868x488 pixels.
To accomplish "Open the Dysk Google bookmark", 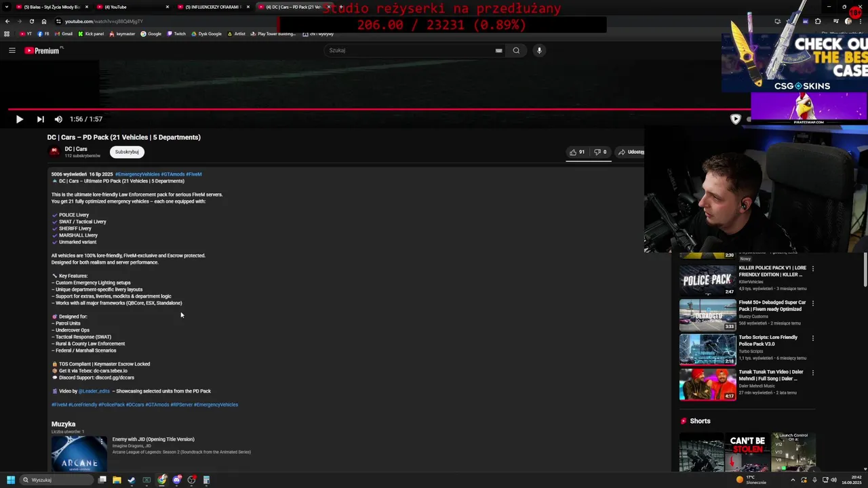I will (207, 34).
